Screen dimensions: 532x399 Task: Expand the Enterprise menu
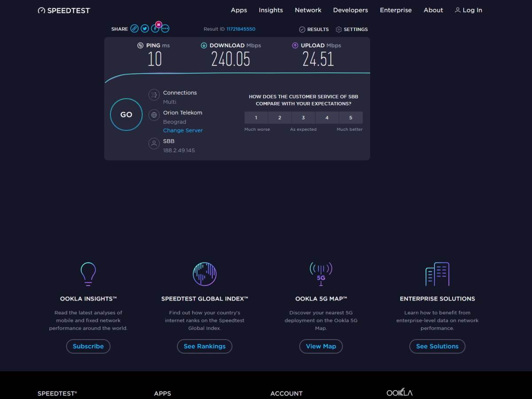tap(395, 10)
